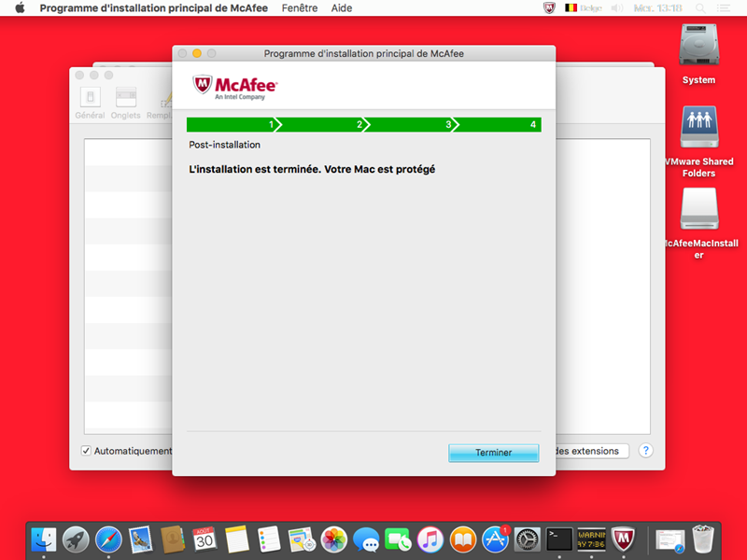Click the Post-installation step label
The image size is (747, 560).
click(224, 145)
